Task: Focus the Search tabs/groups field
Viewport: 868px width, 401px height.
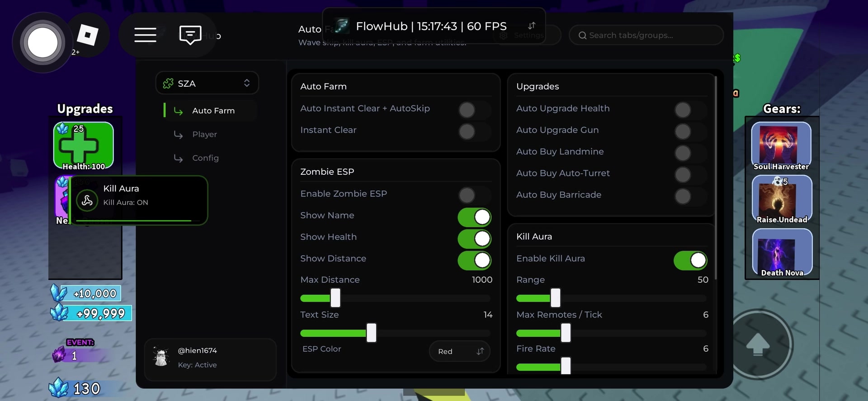Action: [646, 35]
